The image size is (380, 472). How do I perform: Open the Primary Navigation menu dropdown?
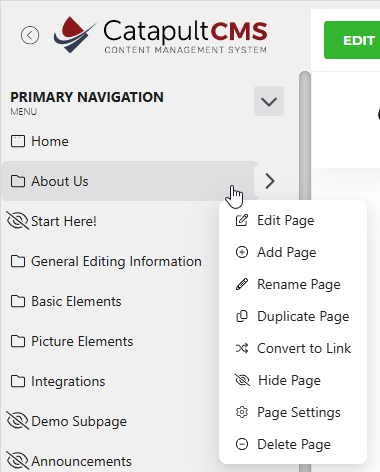coord(269,101)
